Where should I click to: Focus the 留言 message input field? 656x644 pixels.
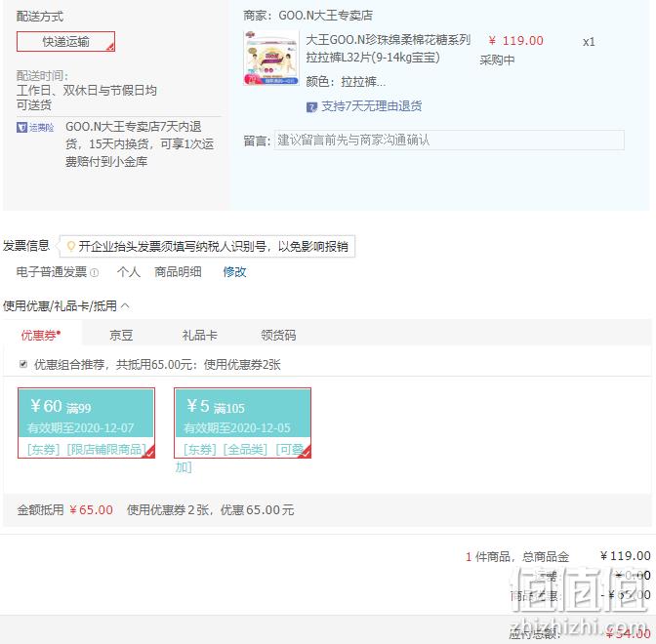coord(449,141)
